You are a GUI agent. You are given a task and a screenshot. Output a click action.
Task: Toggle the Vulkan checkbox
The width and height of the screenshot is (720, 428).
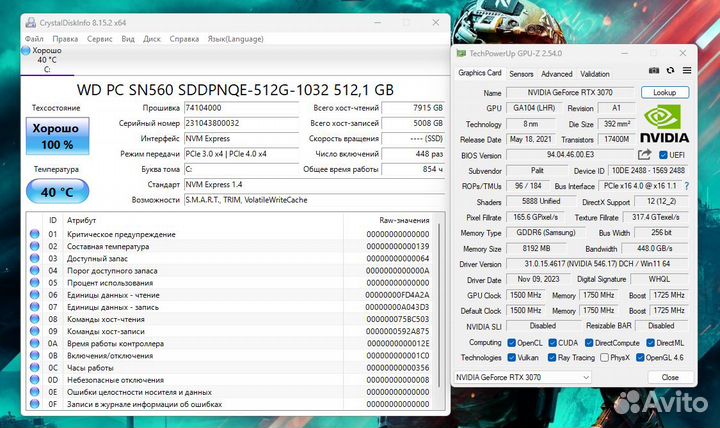[x=512, y=357]
